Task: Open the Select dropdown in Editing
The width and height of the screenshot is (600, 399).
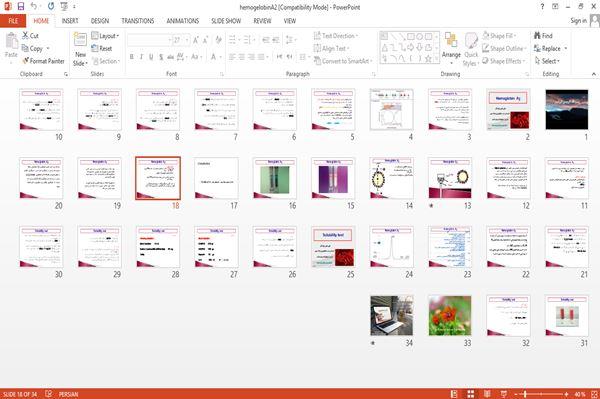Action: (x=547, y=61)
